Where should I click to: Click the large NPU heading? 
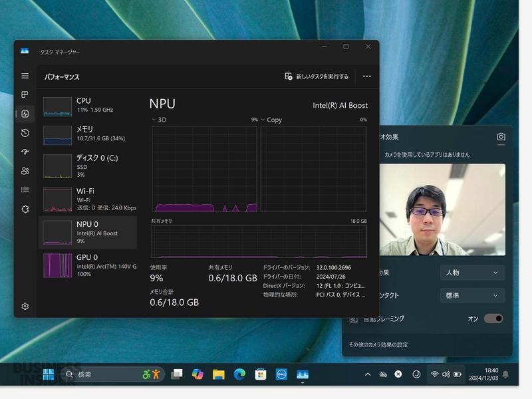(x=162, y=104)
